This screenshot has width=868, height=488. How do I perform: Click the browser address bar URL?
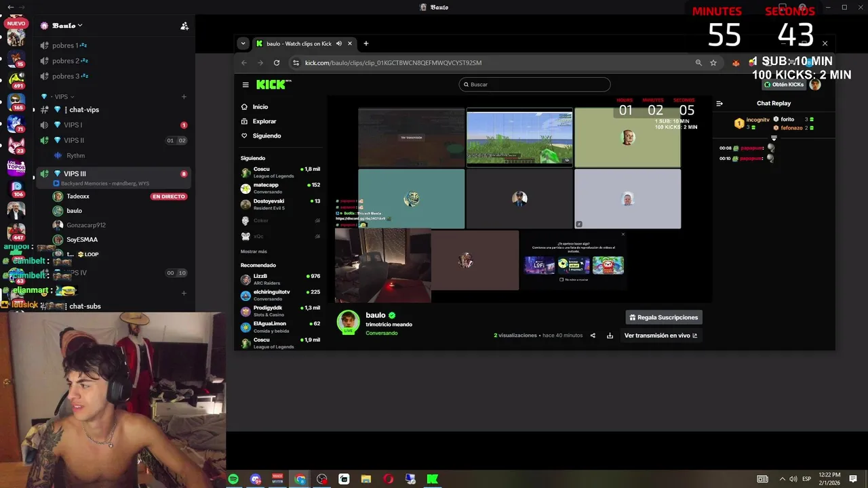tap(393, 63)
